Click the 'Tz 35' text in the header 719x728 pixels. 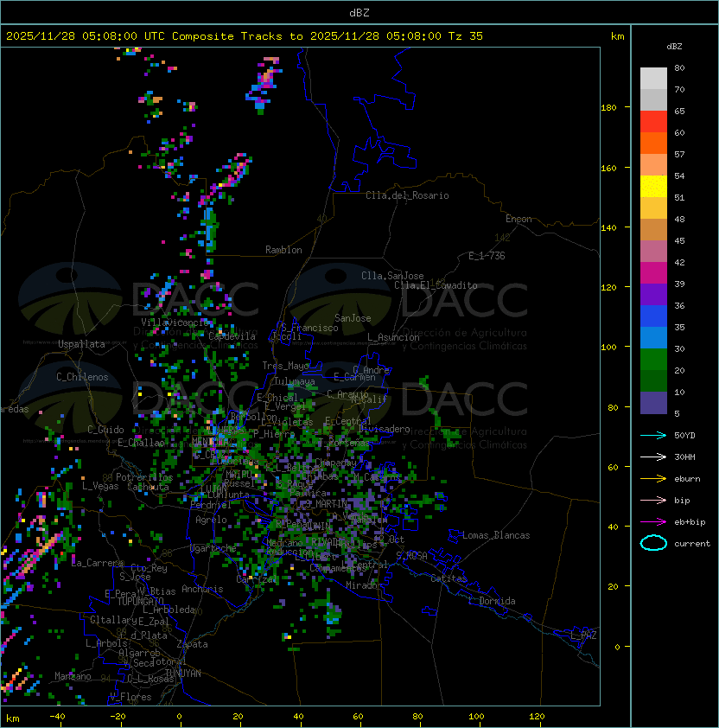click(x=466, y=35)
